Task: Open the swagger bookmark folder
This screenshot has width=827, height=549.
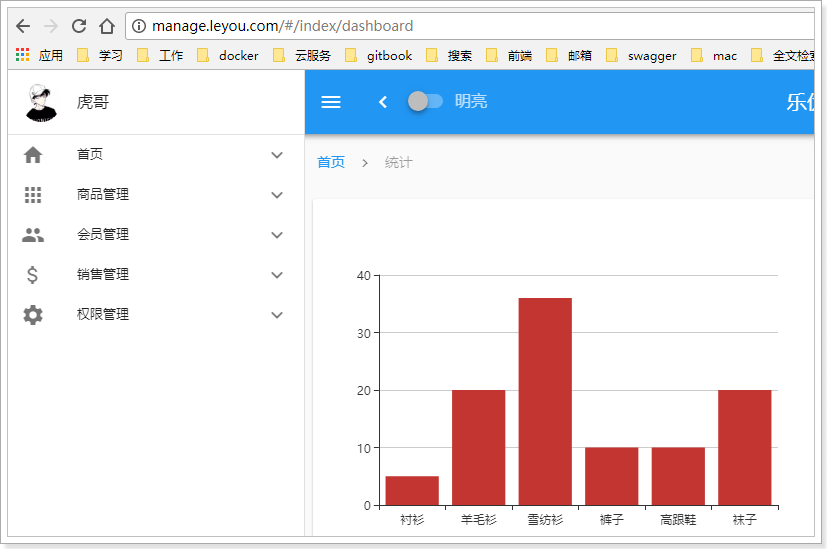Action: pos(641,56)
